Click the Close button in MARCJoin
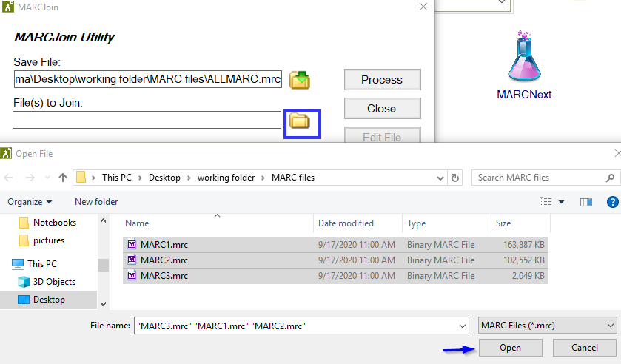Screen dimensions: 621x364 coord(382,109)
